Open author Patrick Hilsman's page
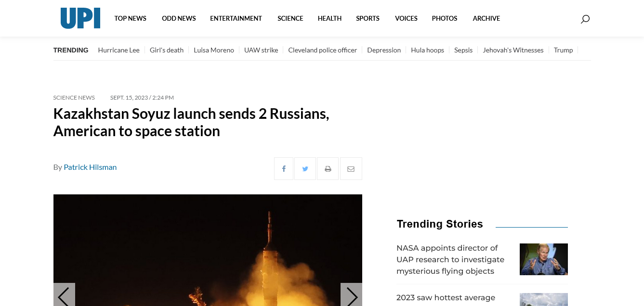644x306 pixels. 90,167
